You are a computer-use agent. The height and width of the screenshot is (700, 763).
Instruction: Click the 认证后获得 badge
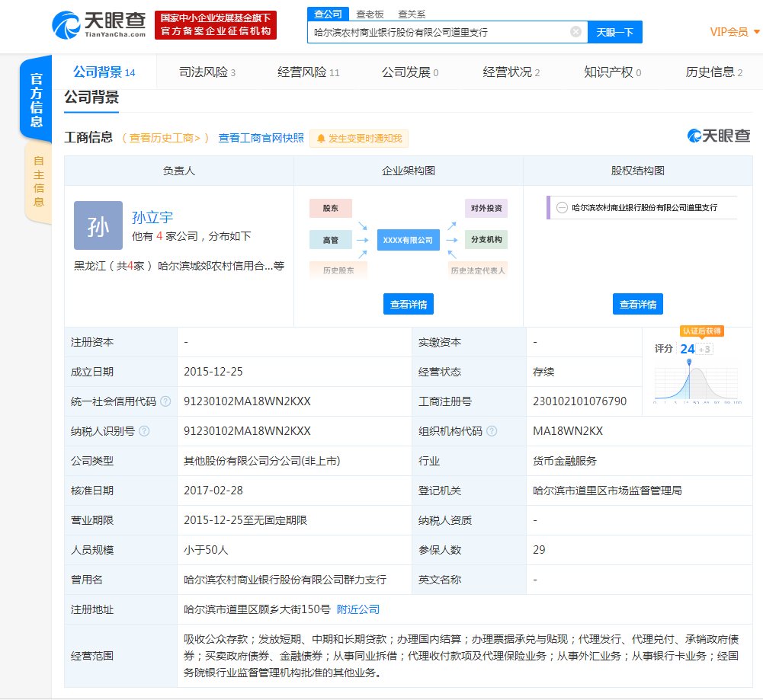[702, 331]
